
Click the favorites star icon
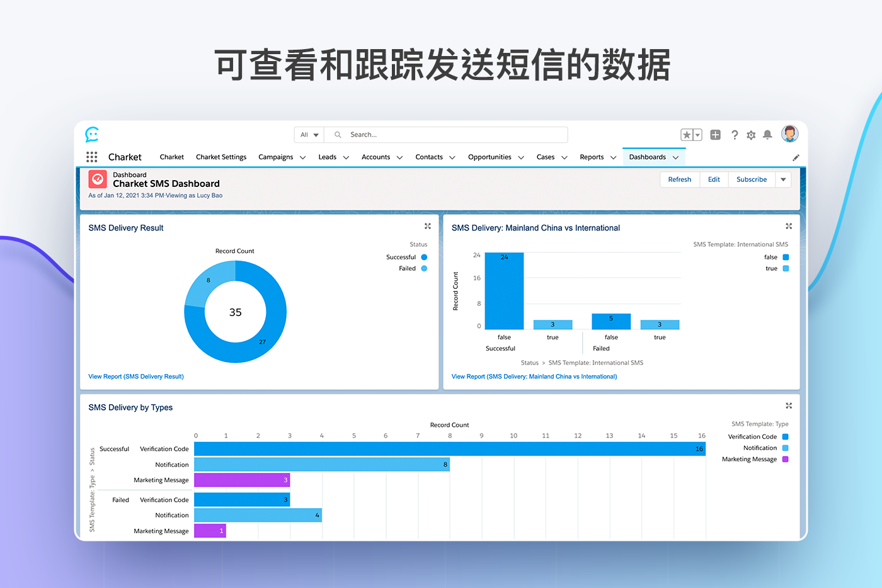pyautogui.click(x=687, y=135)
